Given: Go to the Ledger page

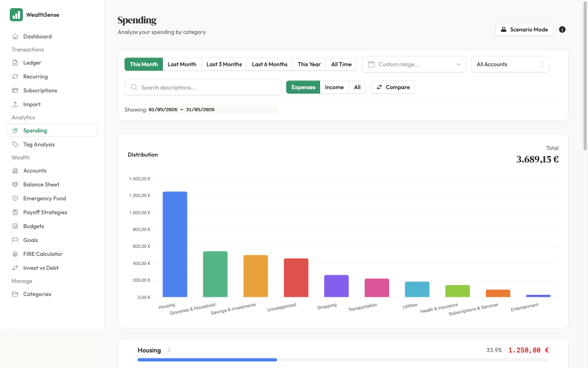Looking at the screenshot, I should [x=52, y=63].
